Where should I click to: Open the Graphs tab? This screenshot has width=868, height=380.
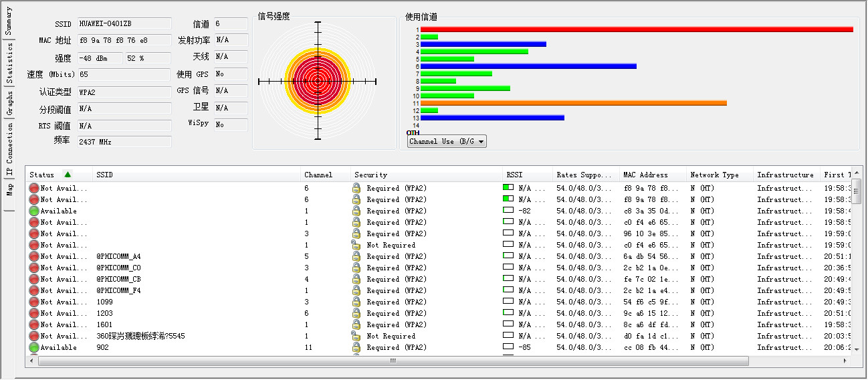pos(9,104)
